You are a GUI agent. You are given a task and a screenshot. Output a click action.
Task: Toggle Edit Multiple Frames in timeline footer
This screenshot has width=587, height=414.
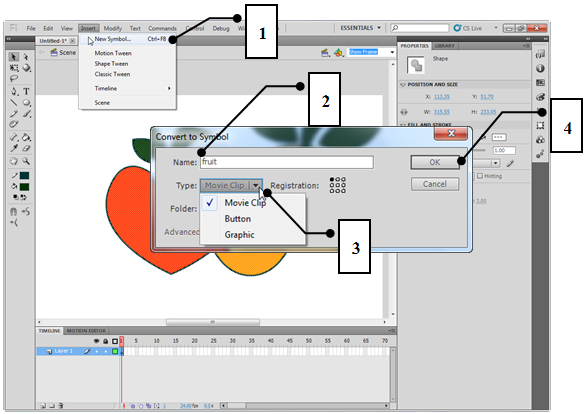[149, 405]
